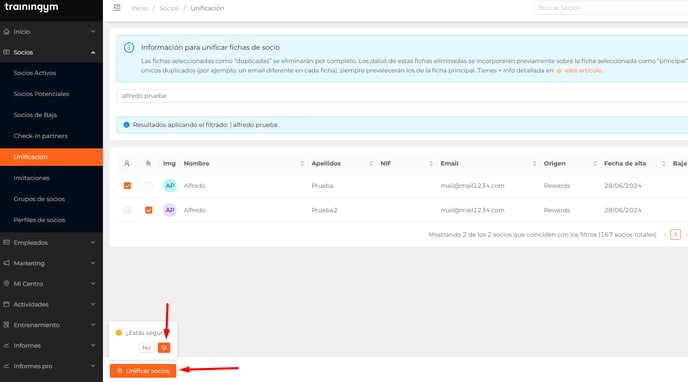Click the Unificar socios button
688x382 pixels.
pos(143,371)
